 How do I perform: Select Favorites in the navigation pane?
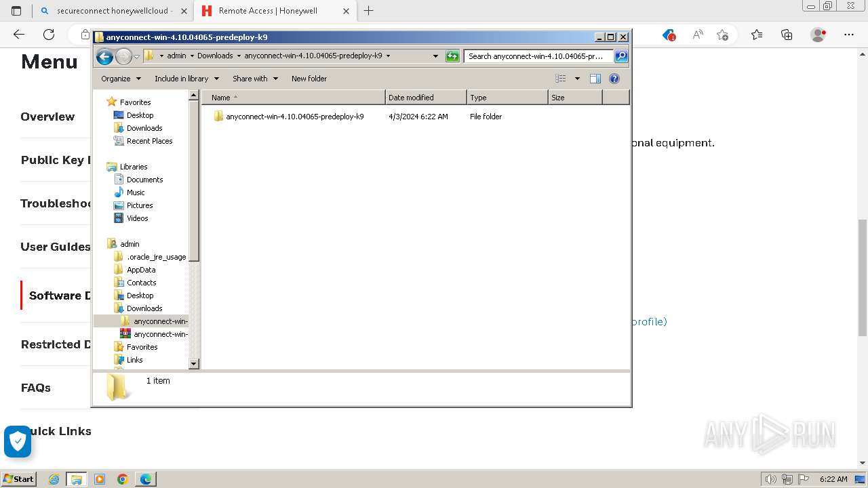click(136, 102)
